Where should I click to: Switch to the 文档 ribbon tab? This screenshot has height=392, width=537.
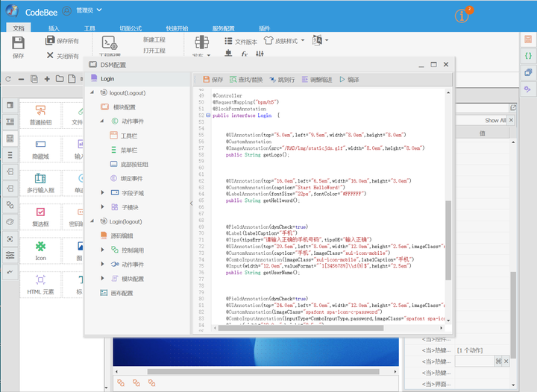point(19,28)
